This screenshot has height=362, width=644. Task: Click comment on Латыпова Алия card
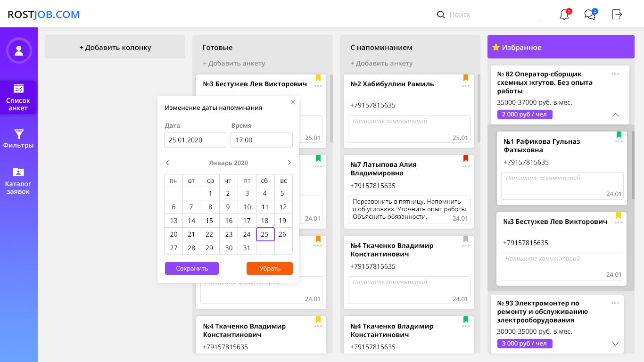point(409,209)
